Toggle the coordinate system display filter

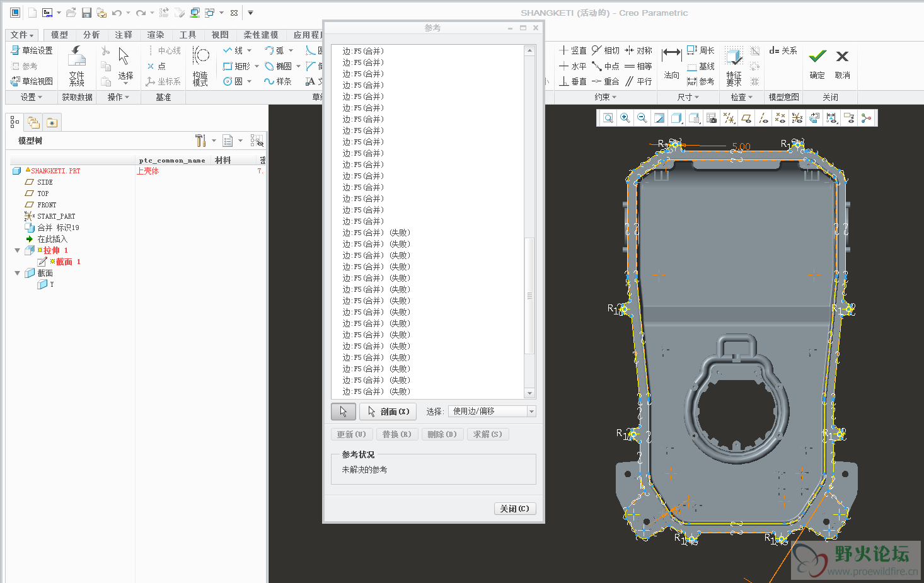point(797,118)
